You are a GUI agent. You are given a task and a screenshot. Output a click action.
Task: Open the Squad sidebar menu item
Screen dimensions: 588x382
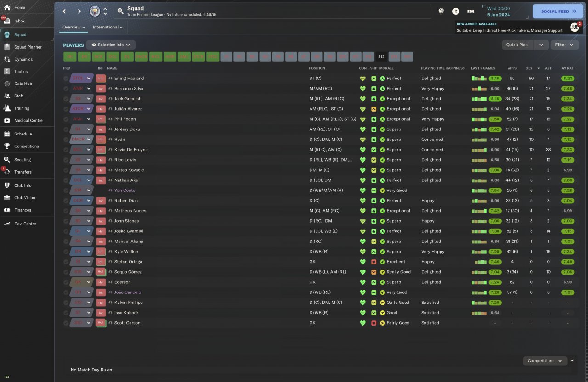[27, 34]
